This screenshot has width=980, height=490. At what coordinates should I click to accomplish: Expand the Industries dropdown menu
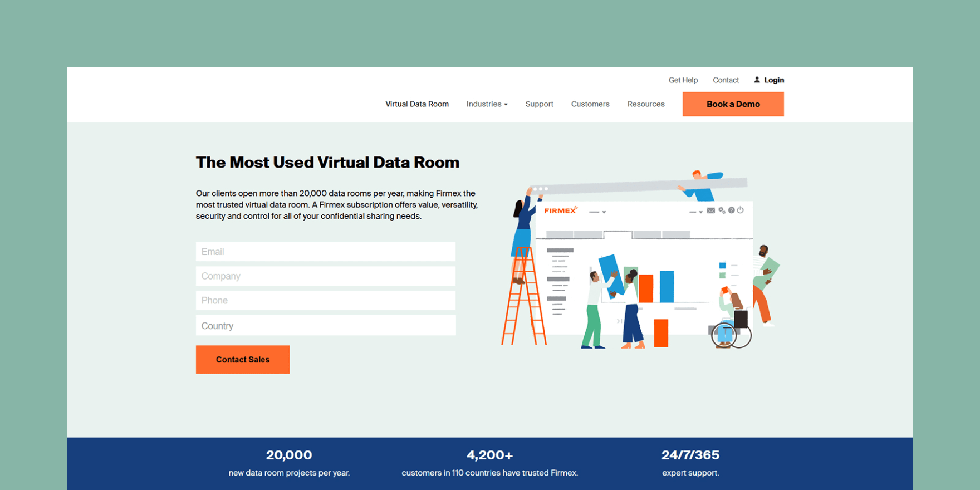pos(487,104)
